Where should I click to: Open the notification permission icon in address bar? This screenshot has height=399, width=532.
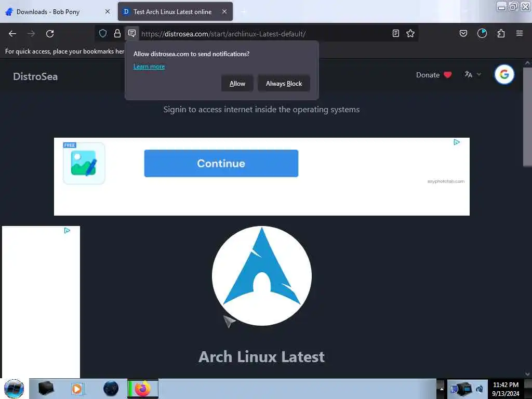[132, 33]
